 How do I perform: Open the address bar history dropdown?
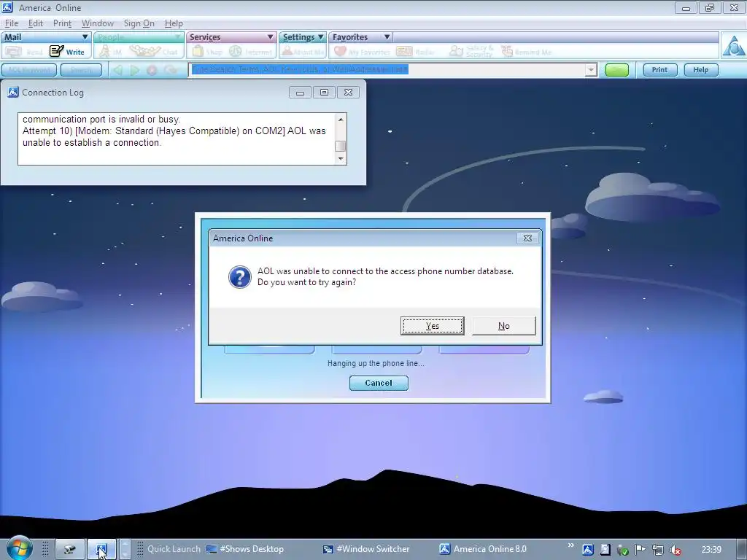pos(591,70)
